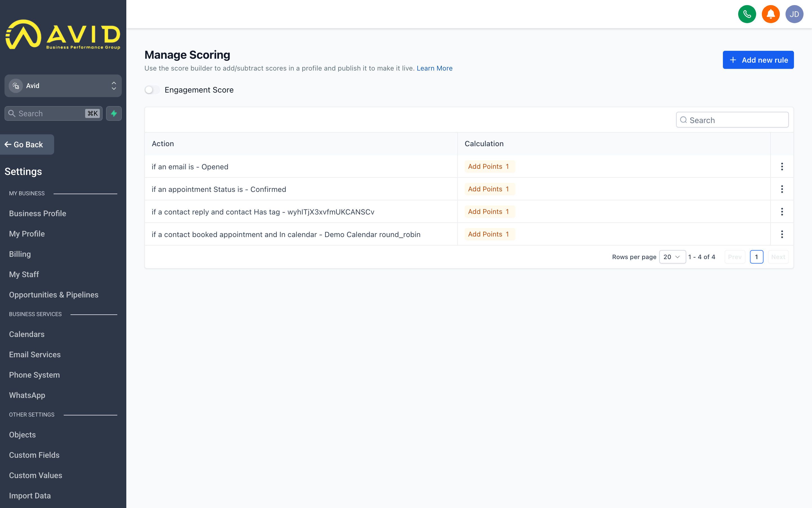
Task: Open the Learn More link
Action: tap(434, 68)
